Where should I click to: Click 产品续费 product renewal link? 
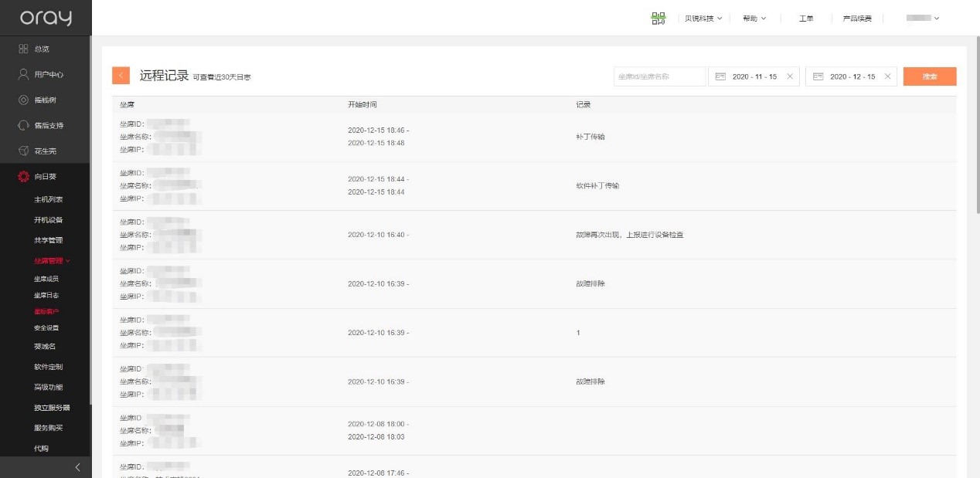tap(857, 18)
